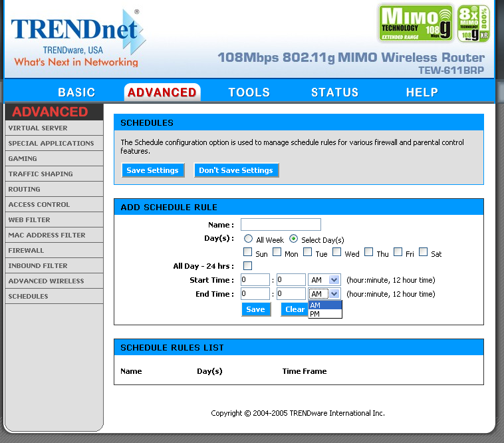504x443 pixels.
Task: Click the Name column header in rules list
Action: click(131, 371)
